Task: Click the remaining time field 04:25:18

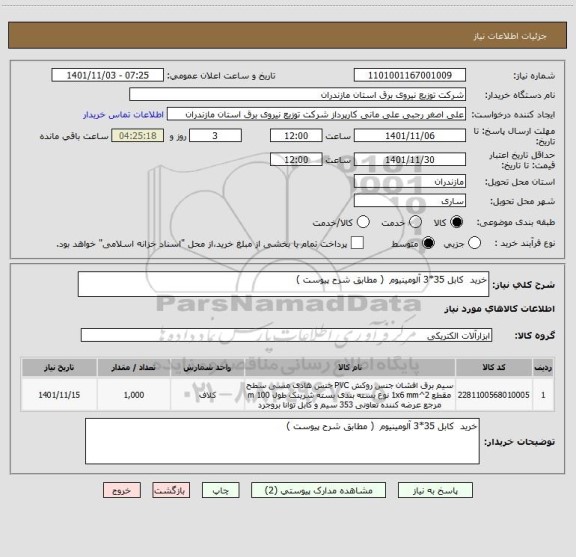Action: click(x=138, y=136)
